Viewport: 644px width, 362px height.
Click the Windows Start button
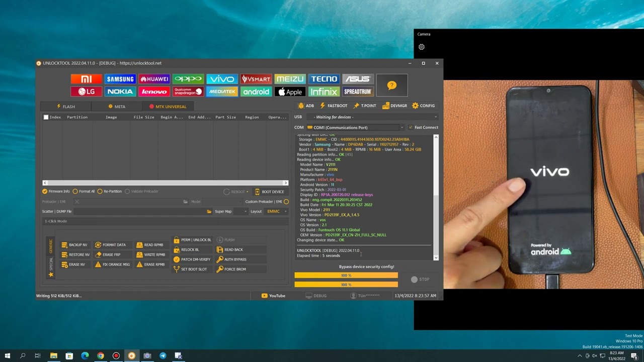(x=7, y=356)
